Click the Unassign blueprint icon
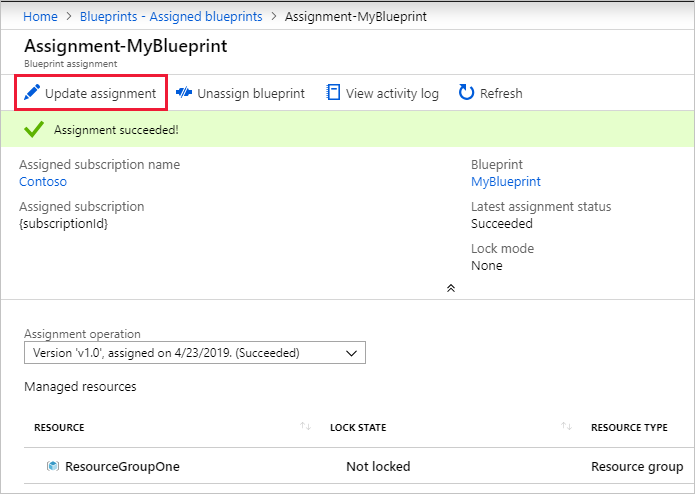695x494 pixels. [x=184, y=93]
